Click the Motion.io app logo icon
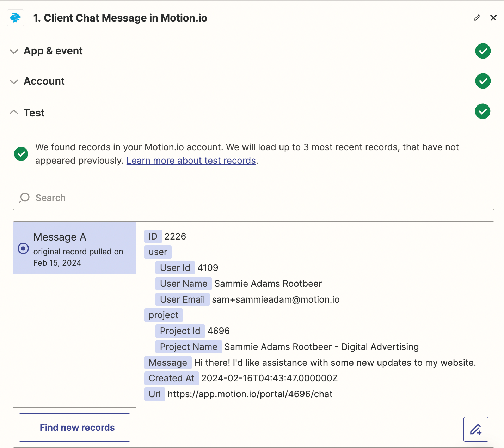Image resolution: width=504 pixels, height=448 pixels. [x=16, y=18]
